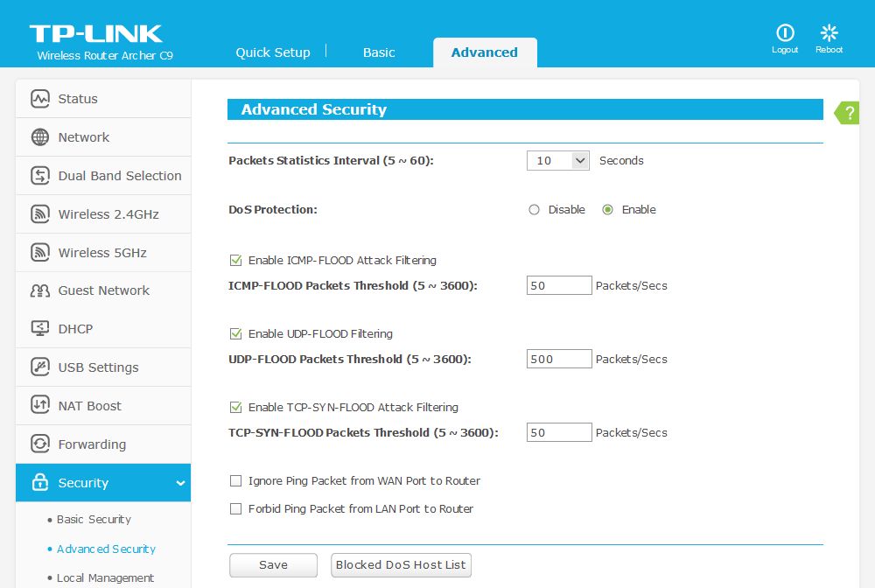Click the Guest Network people icon
This screenshot has width=875, height=588.
coord(40,290)
